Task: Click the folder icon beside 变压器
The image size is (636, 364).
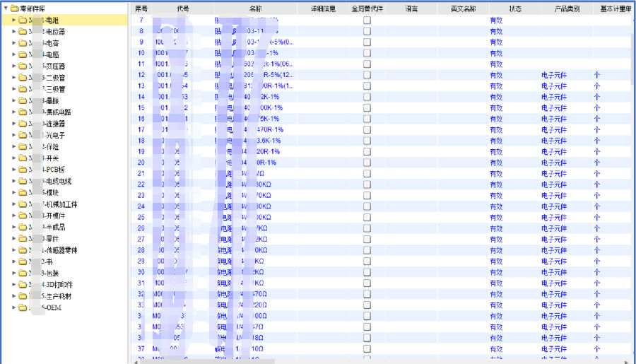Action: [23, 66]
